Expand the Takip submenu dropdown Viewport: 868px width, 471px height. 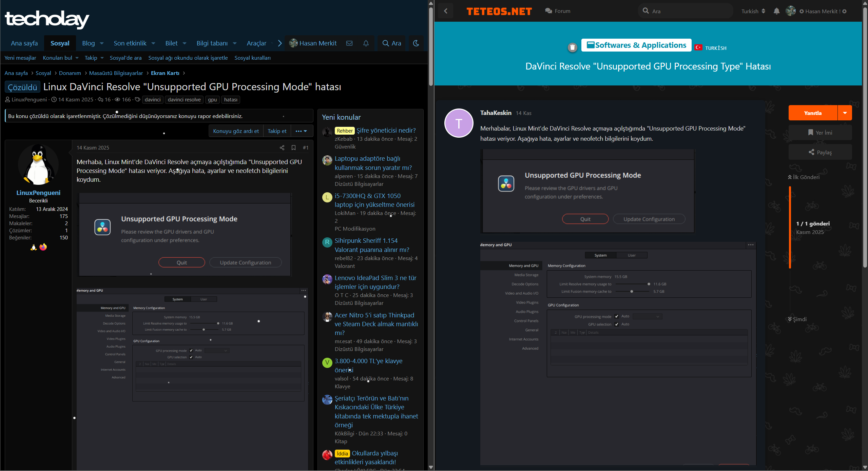click(102, 58)
